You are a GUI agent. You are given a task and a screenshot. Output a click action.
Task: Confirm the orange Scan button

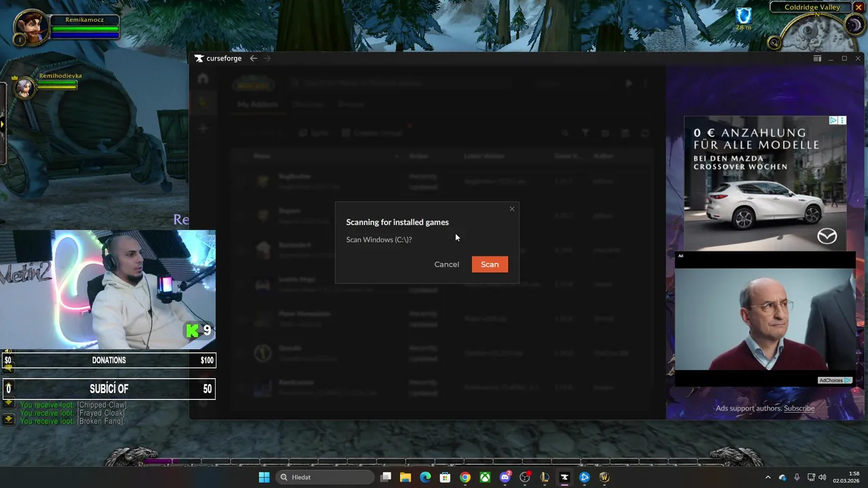[490, 264]
